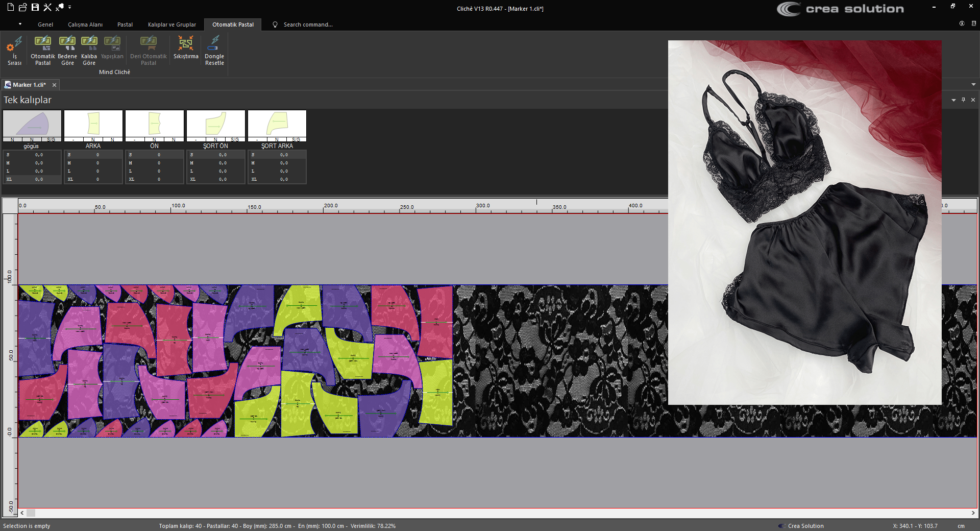Click the save file icon
The width and height of the screenshot is (980, 531).
(x=35, y=7)
